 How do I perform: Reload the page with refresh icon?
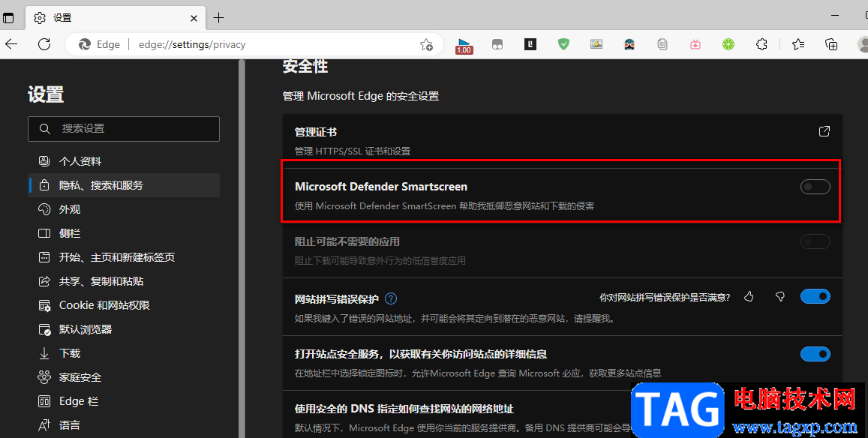pos(44,44)
